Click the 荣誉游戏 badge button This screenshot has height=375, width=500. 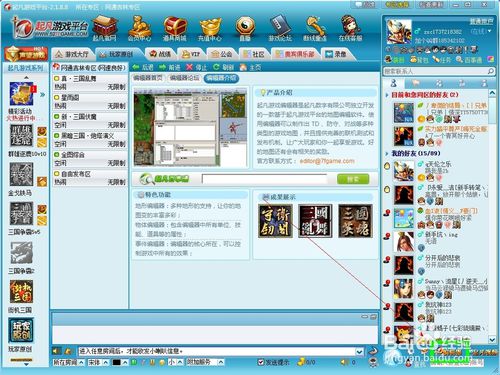coord(26,54)
